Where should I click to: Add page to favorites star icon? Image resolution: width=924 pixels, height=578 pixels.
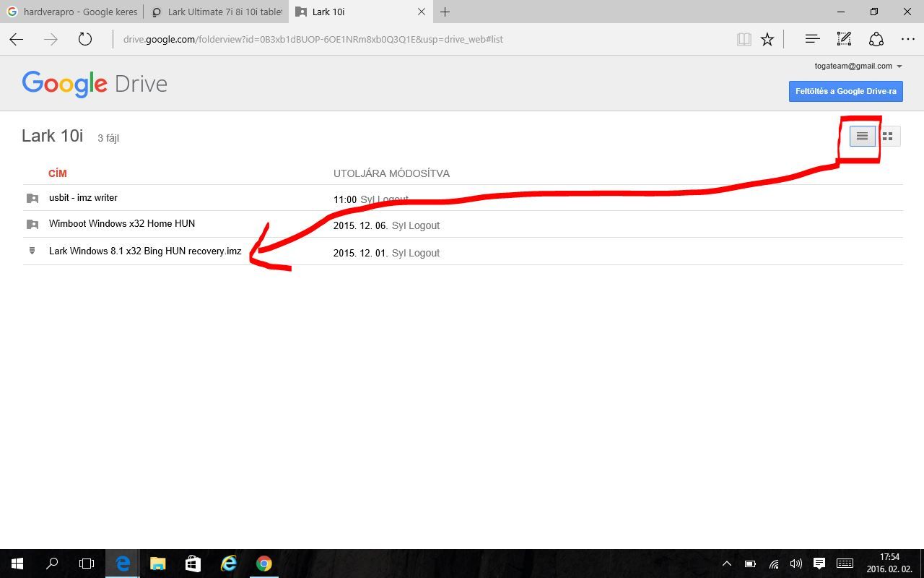click(x=767, y=39)
